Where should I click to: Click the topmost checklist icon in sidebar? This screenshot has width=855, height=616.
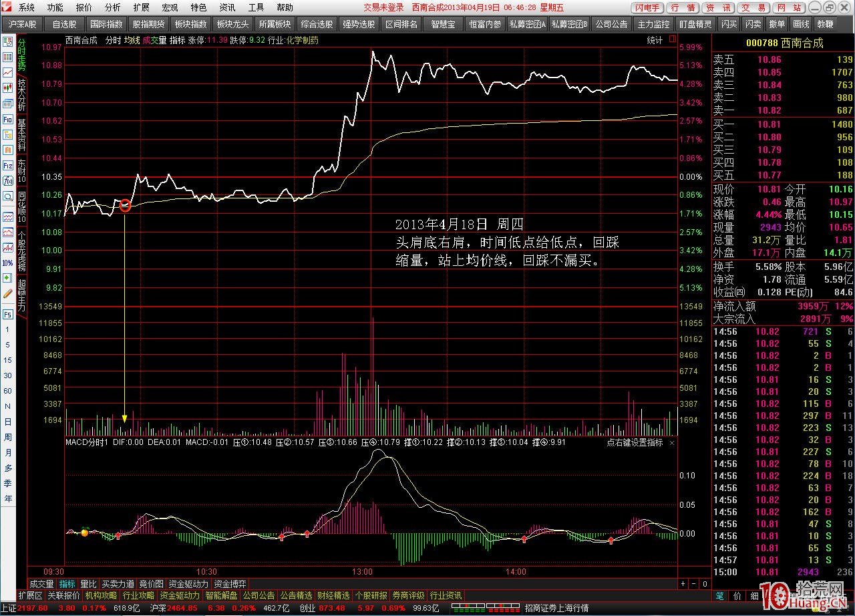[x=8, y=41]
